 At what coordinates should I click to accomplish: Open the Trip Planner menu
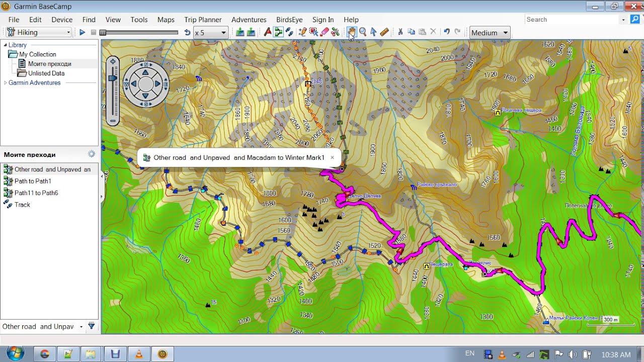coord(203,20)
